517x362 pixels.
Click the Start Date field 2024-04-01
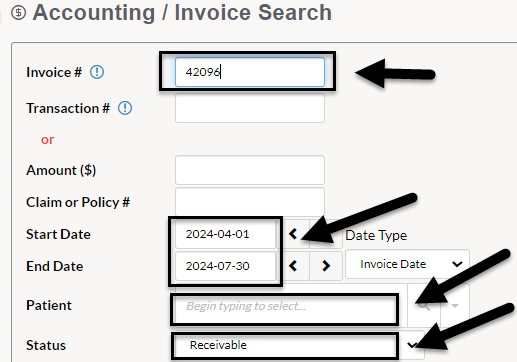pos(226,234)
